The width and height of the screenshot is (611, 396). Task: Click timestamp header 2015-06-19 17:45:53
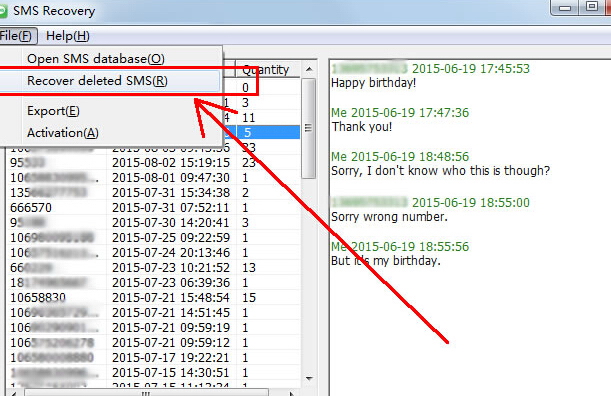[x=471, y=69]
